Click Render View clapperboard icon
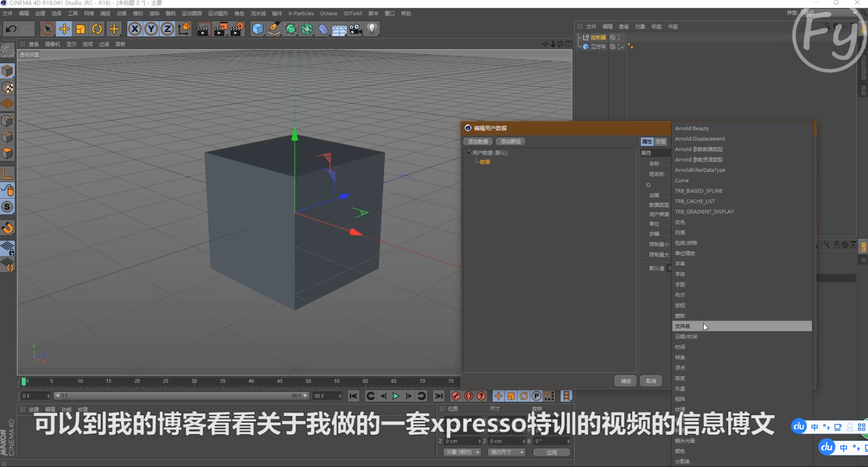 coord(204,29)
